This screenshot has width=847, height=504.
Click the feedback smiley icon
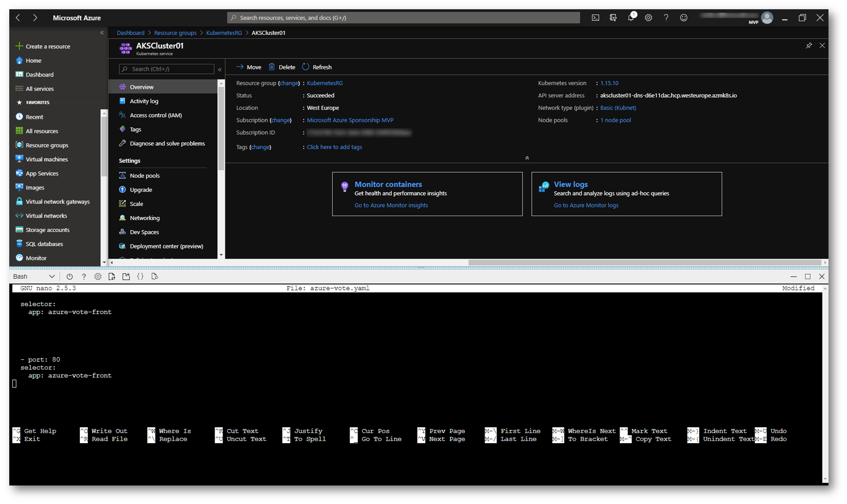click(683, 18)
